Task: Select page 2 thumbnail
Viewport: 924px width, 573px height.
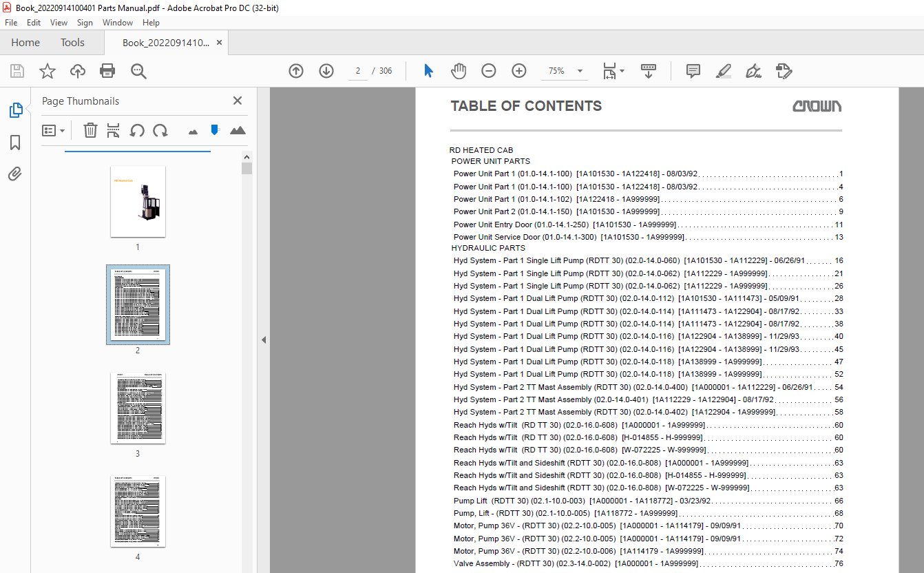Action: [x=138, y=304]
